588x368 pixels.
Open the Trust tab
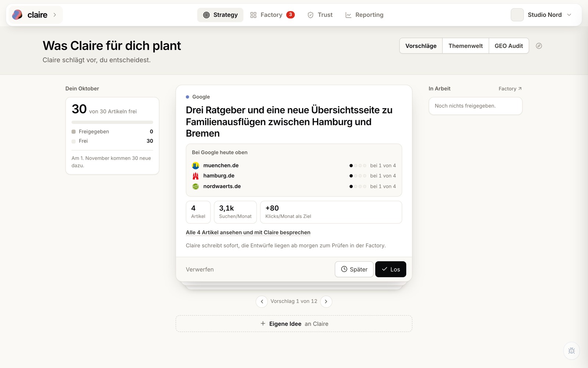tap(320, 15)
